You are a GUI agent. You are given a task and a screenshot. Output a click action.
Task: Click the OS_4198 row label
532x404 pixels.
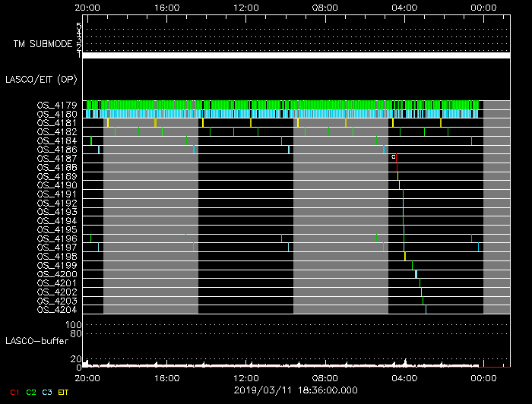coord(57,256)
